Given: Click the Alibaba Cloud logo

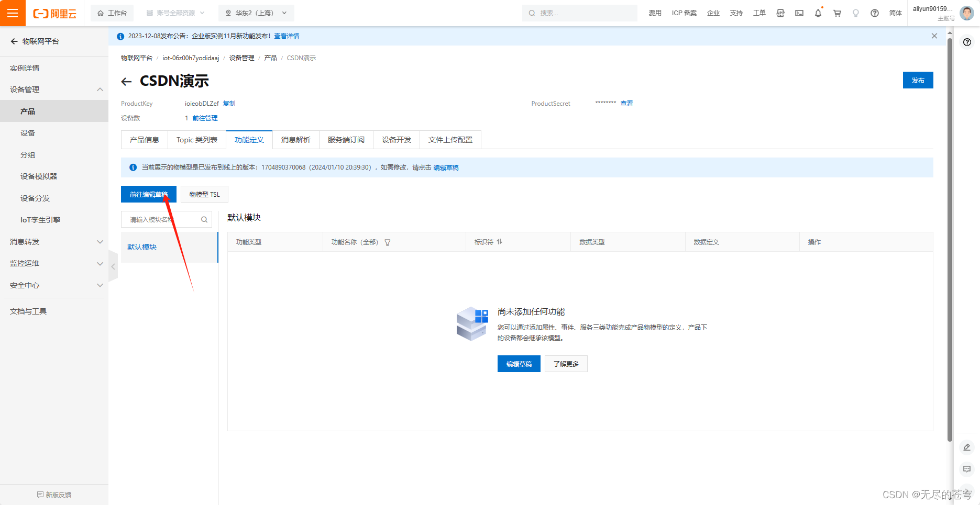Looking at the screenshot, I should pyautogui.click(x=55, y=13).
